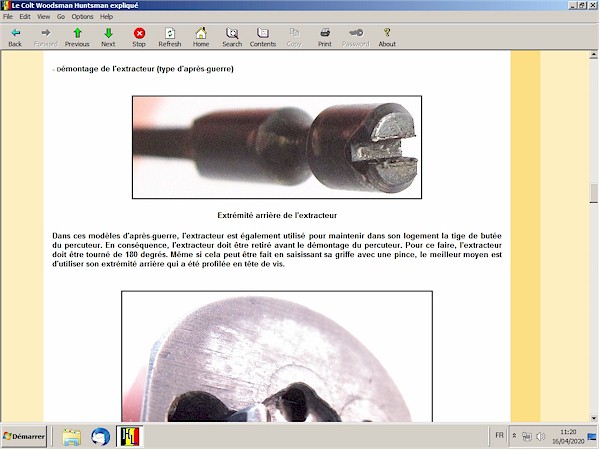Click the greyed Forward arrow button
This screenshot has width=600, height=450.
point(46,37)
